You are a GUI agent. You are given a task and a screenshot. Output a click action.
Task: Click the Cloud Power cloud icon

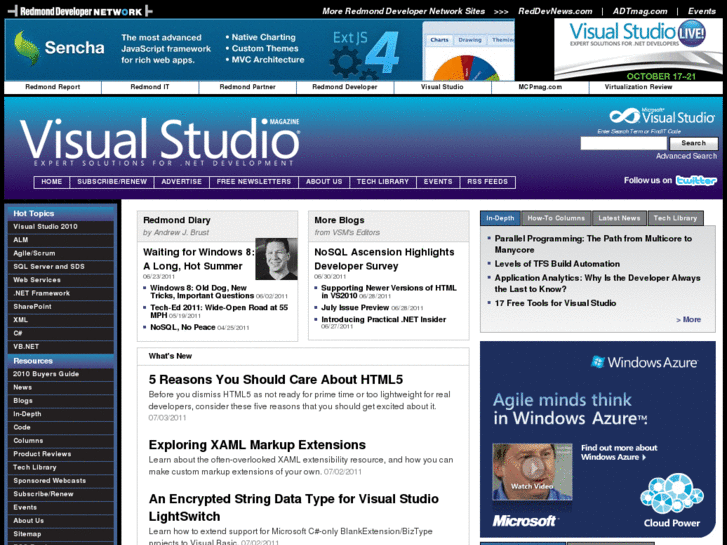click(x=672, y=494)
